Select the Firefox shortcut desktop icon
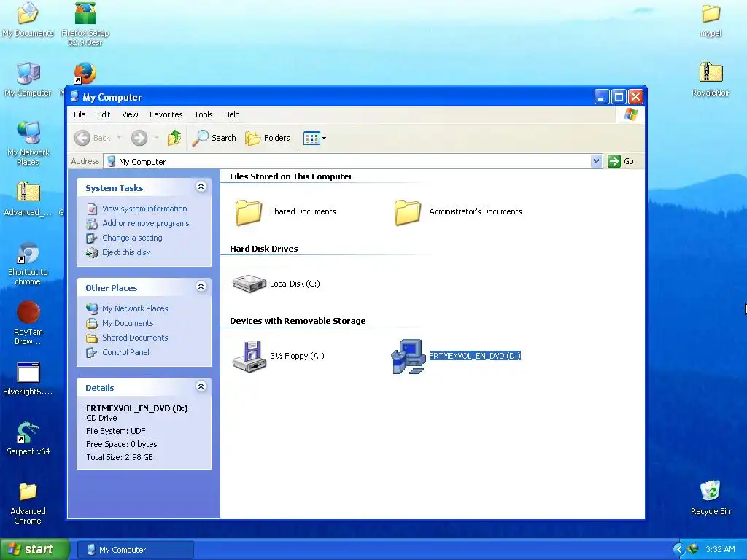Image resolution: width=747 pixels, height=560 pixels. point(85,72)
